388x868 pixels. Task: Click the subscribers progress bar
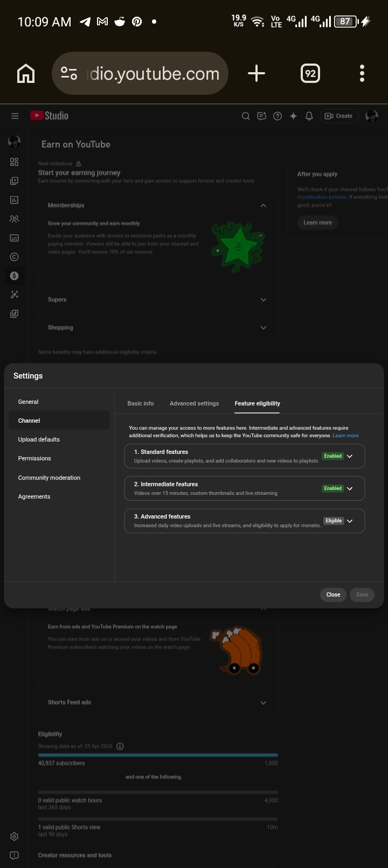pos(158,755)
